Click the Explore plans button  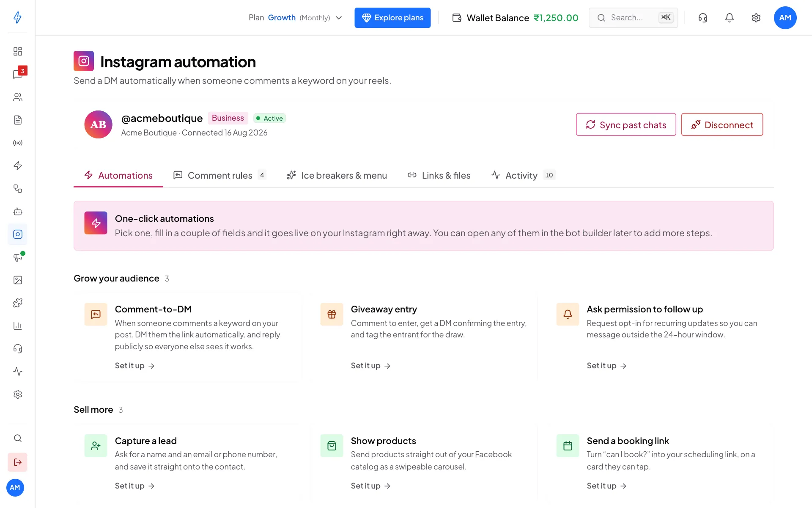(x=392, y=18)
